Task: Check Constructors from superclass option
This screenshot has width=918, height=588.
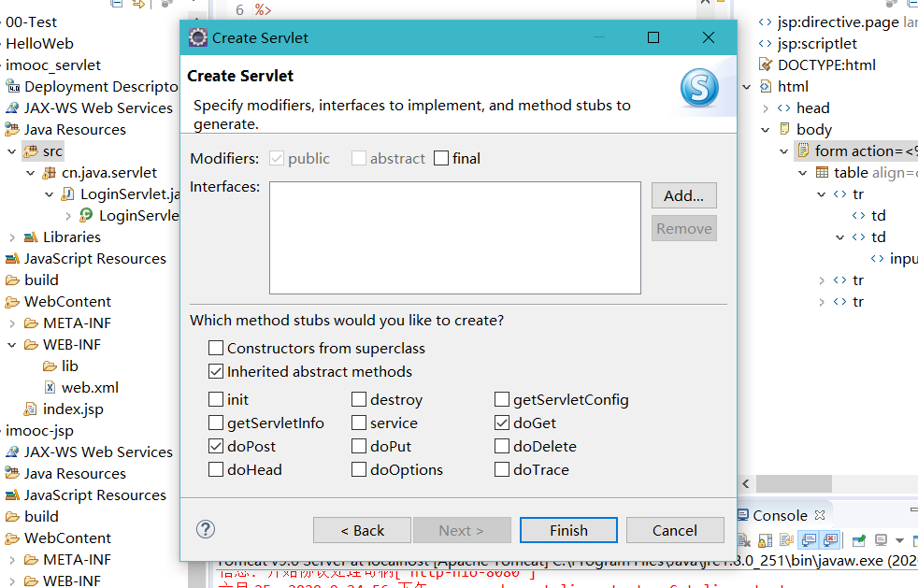Action: [x=216, y=349]
